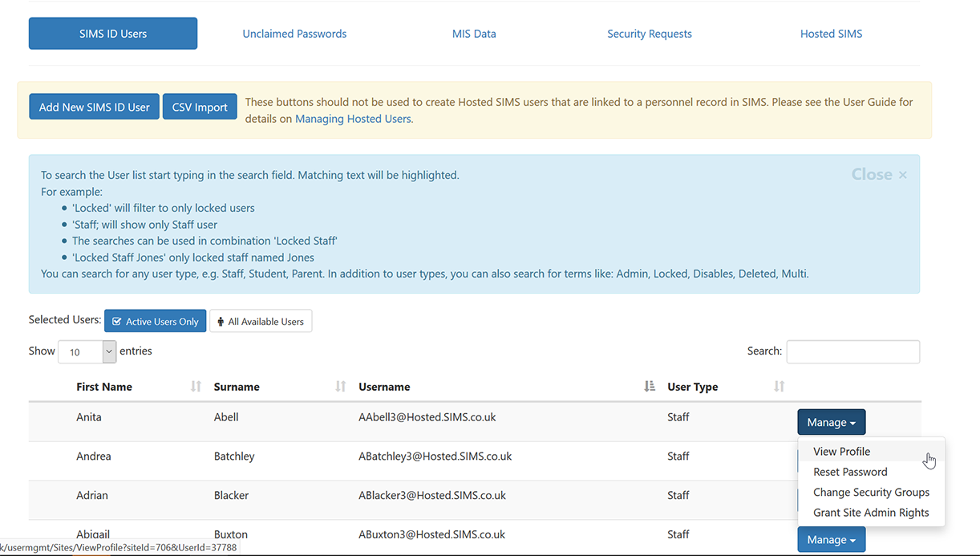Switch to Hosted SIMS tab
The height and width of the screenshot is (556, 980).
[832, 34]
